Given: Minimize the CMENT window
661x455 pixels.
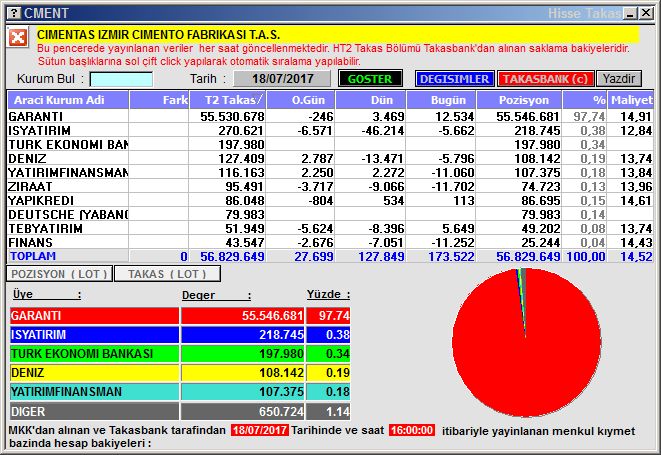Looking at the screenshot, I should point(631,13).
